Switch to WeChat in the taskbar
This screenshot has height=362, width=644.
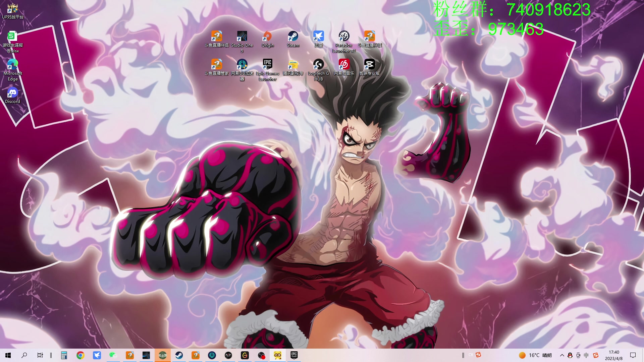pos(113,355)
